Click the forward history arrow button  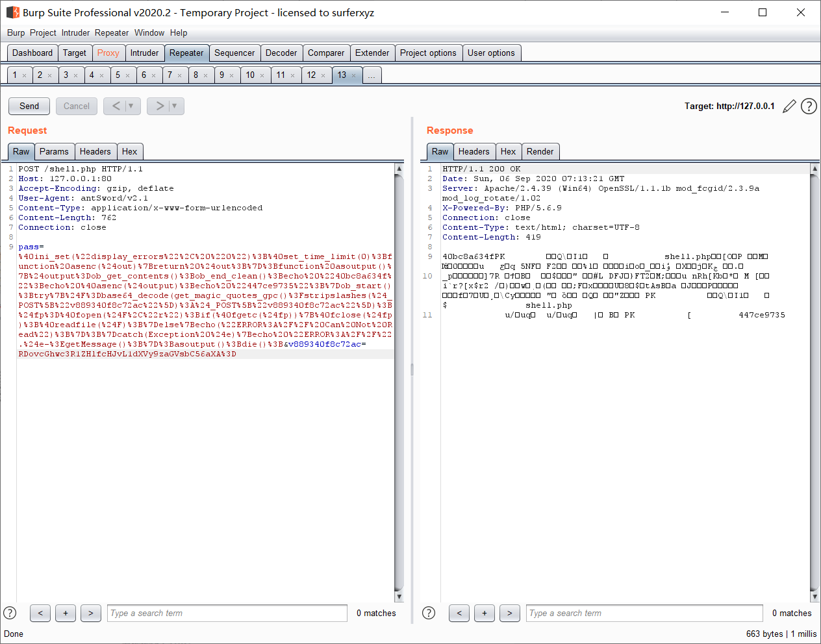tap(159, 106)
